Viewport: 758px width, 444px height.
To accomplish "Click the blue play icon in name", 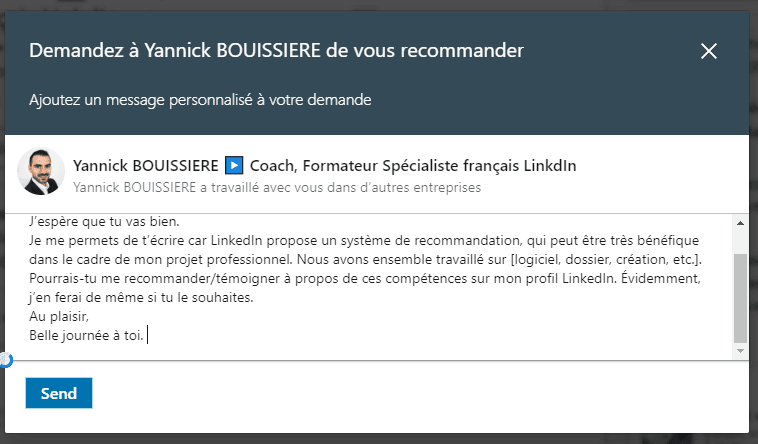I will tap(233, 165).
